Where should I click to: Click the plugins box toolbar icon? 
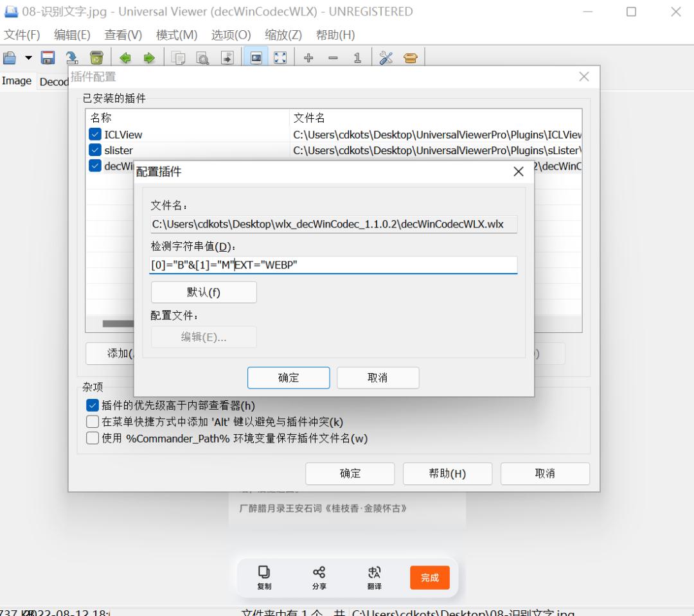(410, 58)
